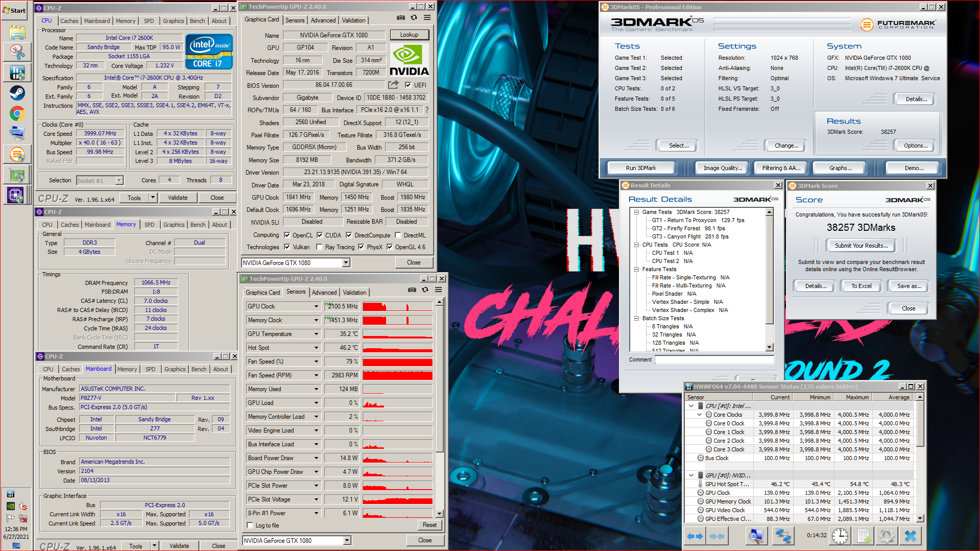The width and height of the screenshot is (980, 551).
Task: Open GPU selector dropdown in GPU-Z Sensors window
Action: [x=347, y=540]
